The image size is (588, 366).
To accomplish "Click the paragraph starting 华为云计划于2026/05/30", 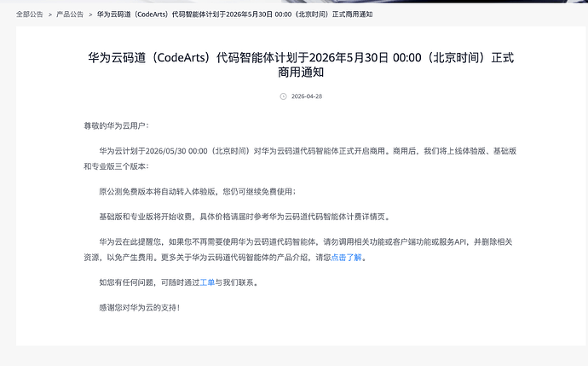I will tap(300, 159).
